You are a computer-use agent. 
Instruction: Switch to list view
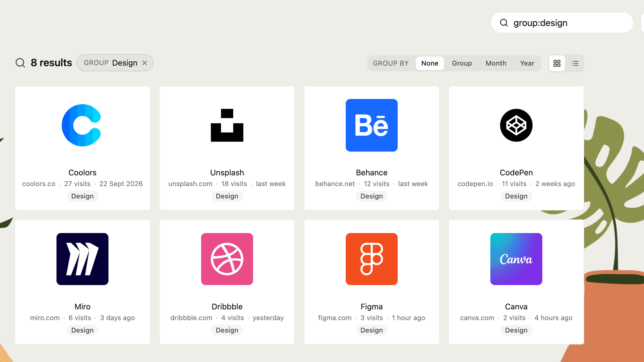575,63
